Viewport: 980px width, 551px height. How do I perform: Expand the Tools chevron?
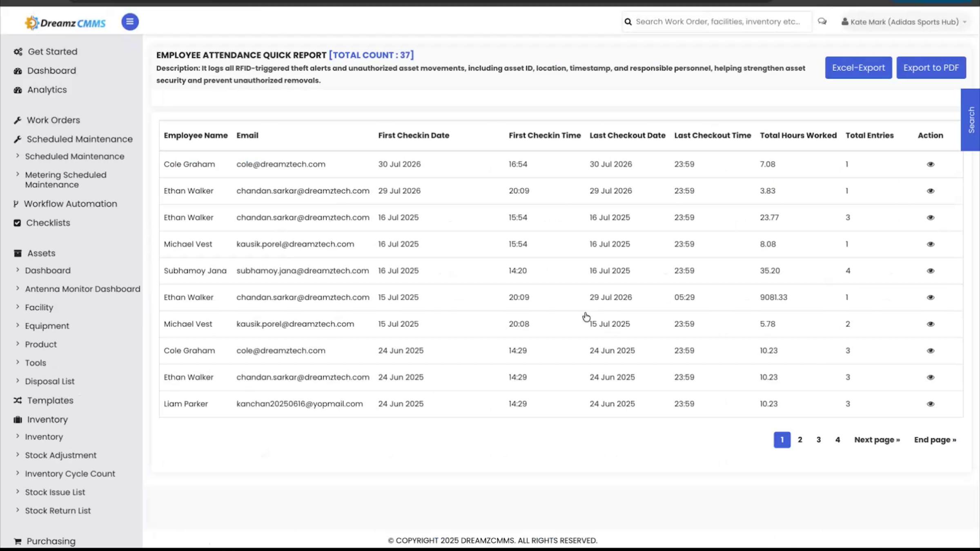pyautogui.click(x=18, y=362)
